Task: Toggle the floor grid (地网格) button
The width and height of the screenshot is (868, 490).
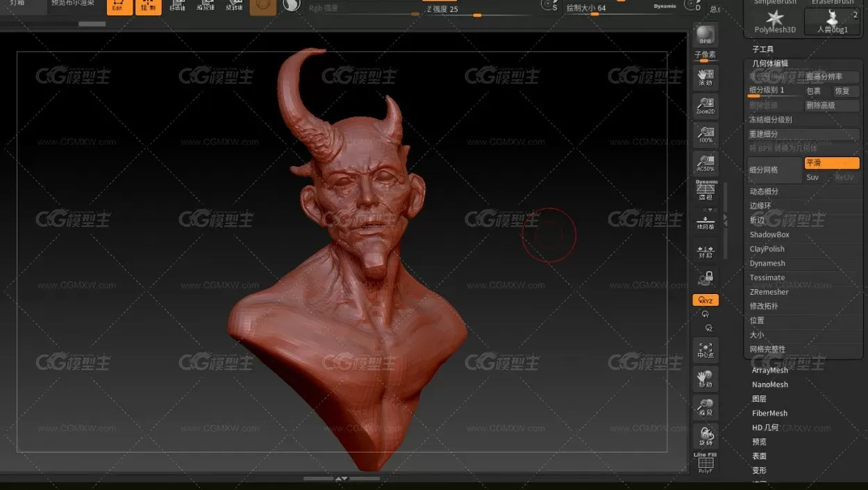Action: coord(706,220)
